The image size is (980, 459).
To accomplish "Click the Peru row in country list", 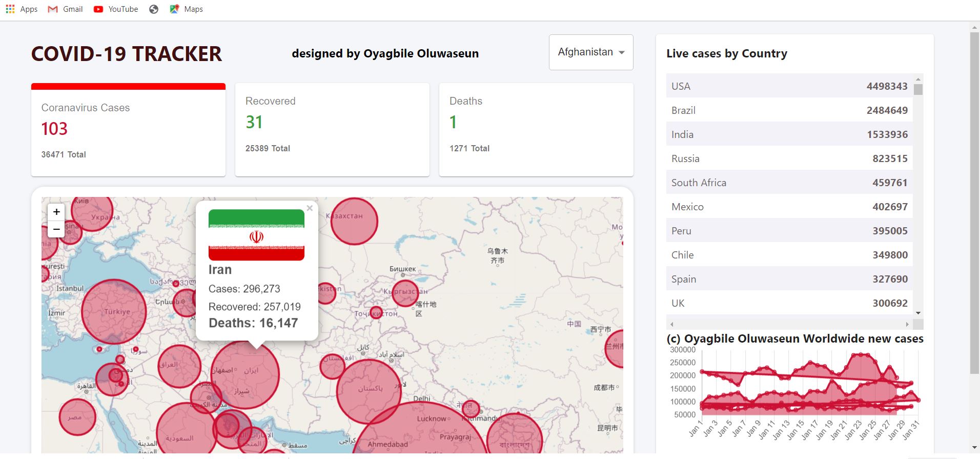I will (x=789, y=231).
